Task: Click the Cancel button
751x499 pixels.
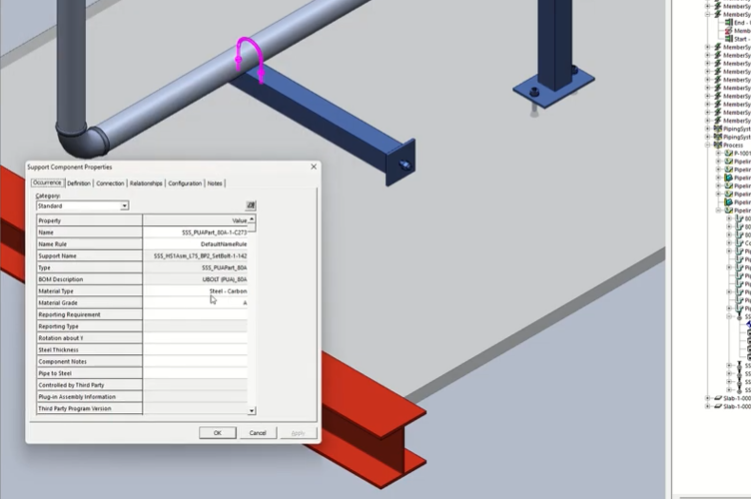Action: tap(257, 433)
